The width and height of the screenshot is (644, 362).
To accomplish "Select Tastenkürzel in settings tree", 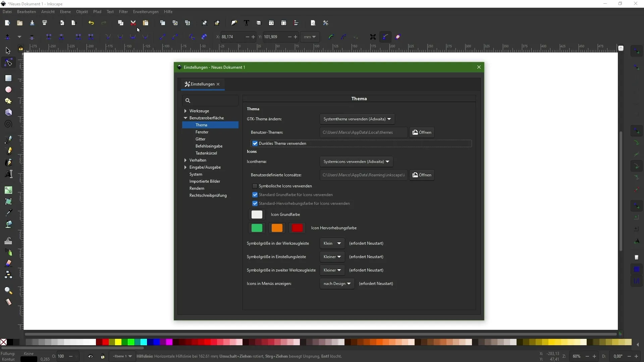I will tap(206, 153).
